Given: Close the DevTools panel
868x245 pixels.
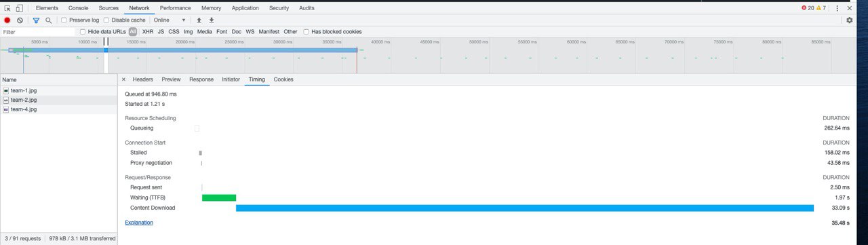Looking at the screenshot, I should click(850, 8).
